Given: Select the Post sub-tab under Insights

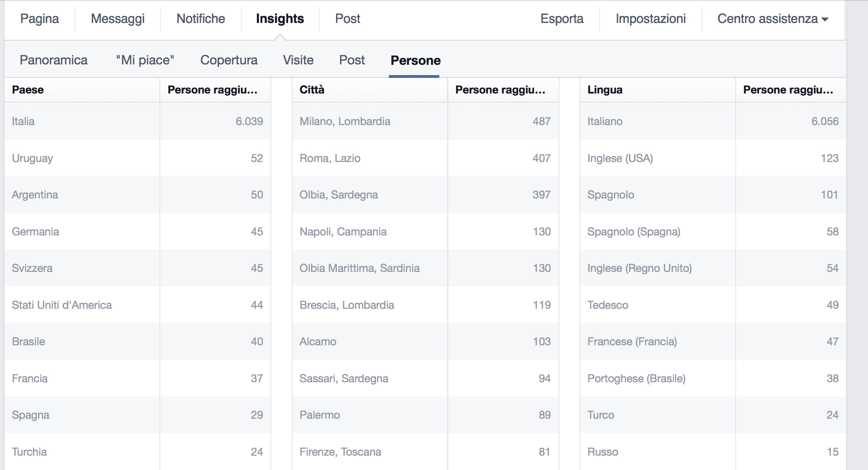Looking at the screenshot, I should 352,60.
